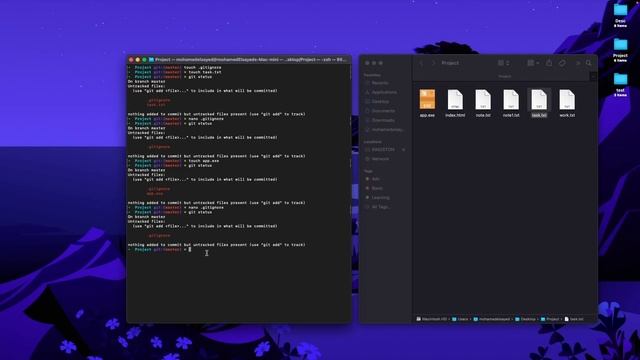Select the task.txt file icon
Screen dimensions: 640x360
[539, 100]
